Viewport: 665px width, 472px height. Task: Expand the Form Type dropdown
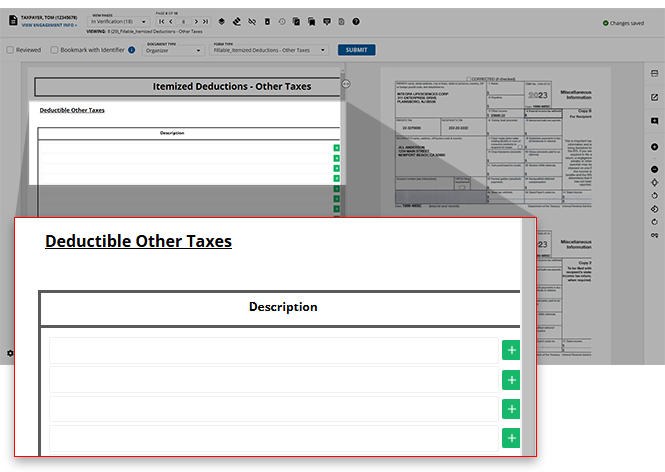tap(269, 50)
